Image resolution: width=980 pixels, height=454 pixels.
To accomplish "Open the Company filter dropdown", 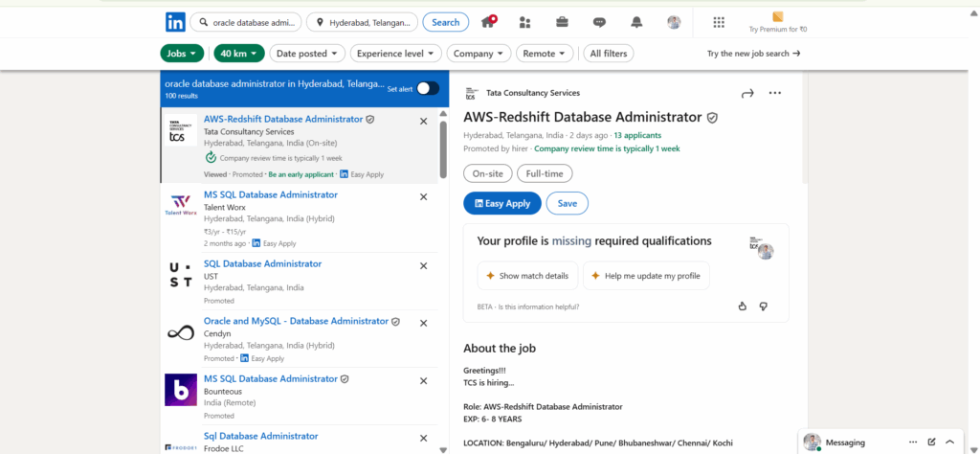I will (479, 54).
